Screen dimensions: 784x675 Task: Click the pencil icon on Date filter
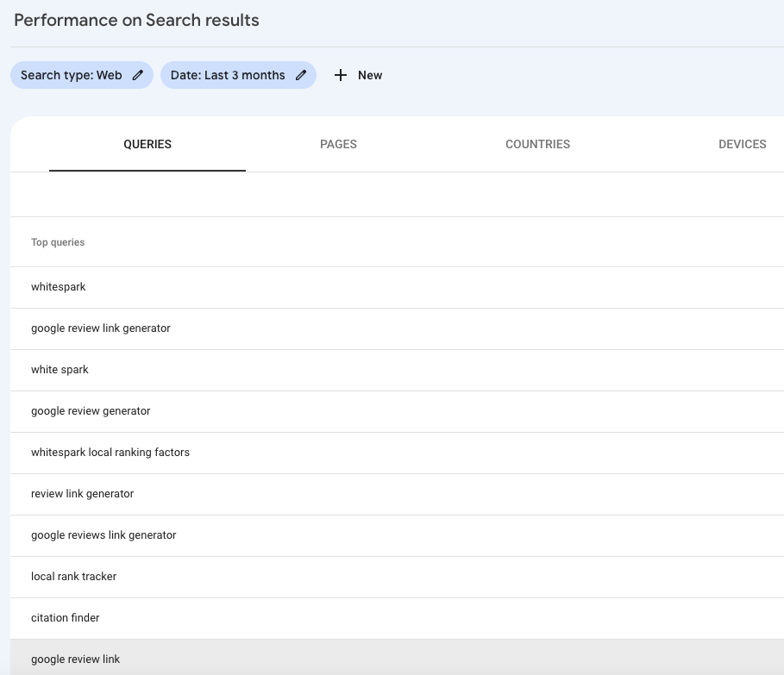tap(301, 75)
